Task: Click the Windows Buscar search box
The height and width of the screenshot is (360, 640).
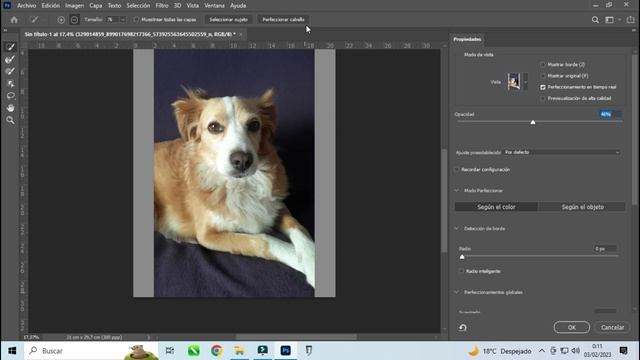Action: tap(91, 351)
